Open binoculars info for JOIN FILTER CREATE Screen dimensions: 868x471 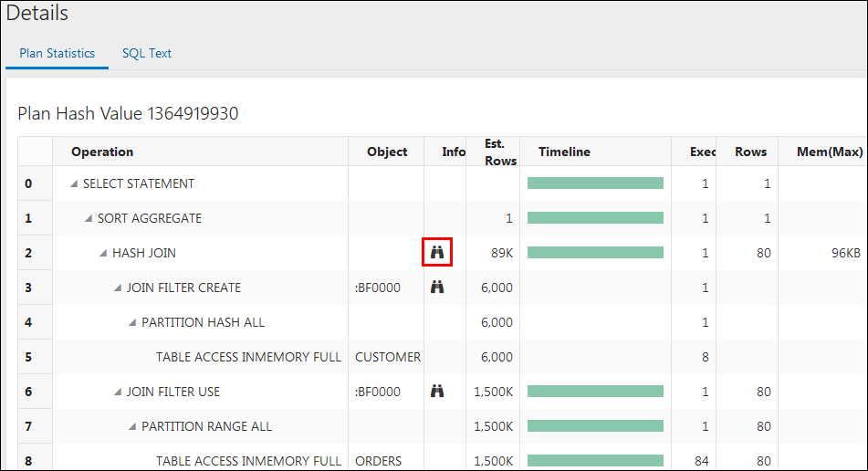pos(437,287)
